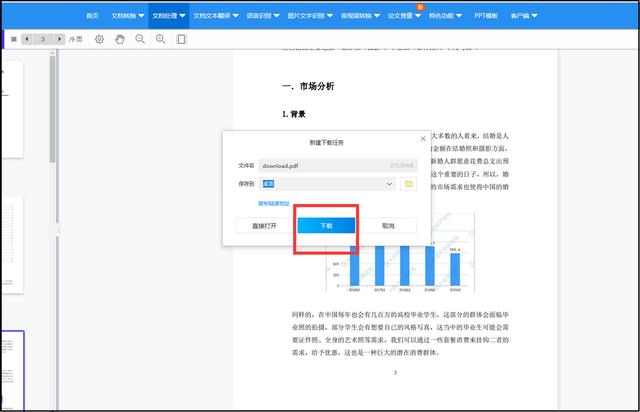Click the 新建下载任务 dialog title
640x412 pixels.
click(327, 143)
